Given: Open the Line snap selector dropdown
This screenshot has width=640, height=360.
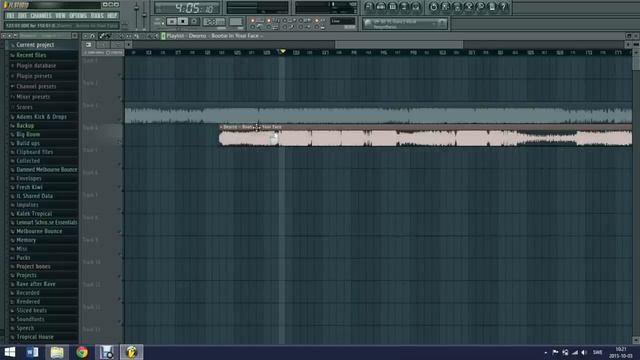Looking at the screenshot, I should coord(343,21).
